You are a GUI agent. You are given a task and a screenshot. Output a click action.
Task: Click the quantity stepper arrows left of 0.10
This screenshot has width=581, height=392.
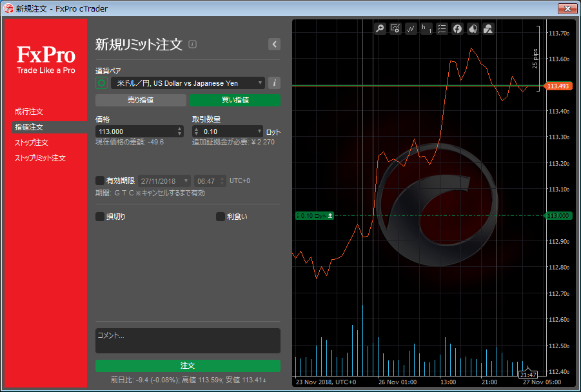197,131
